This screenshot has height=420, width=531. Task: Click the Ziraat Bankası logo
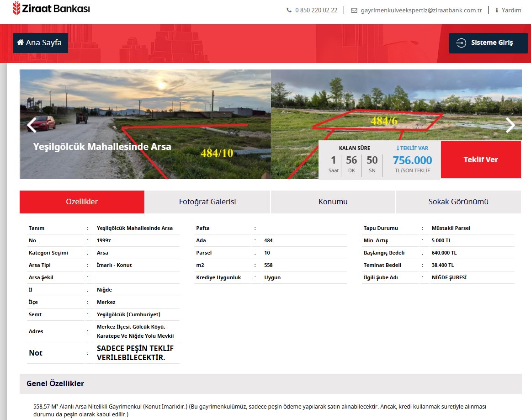[51, 8]
